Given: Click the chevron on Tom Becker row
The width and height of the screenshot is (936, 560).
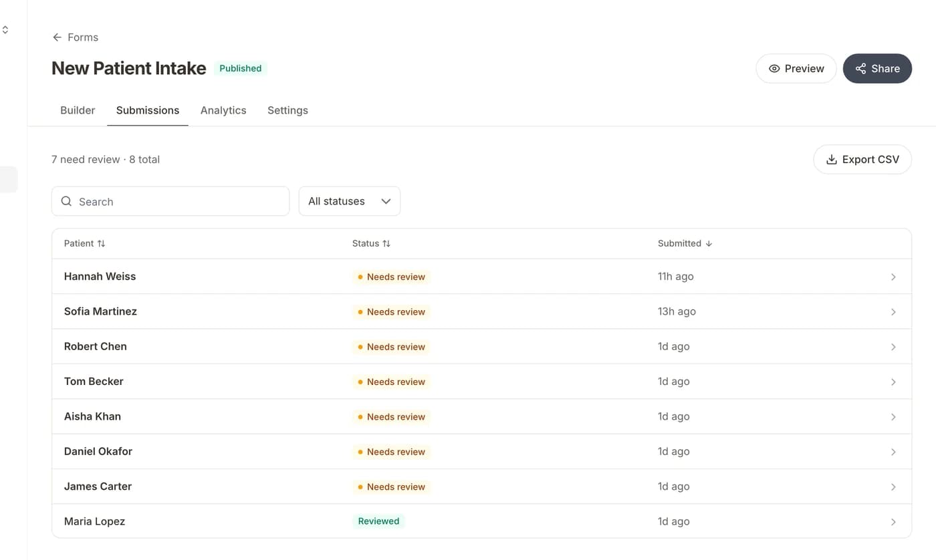Looking at the screenshot, I should (x=893, y=382).
